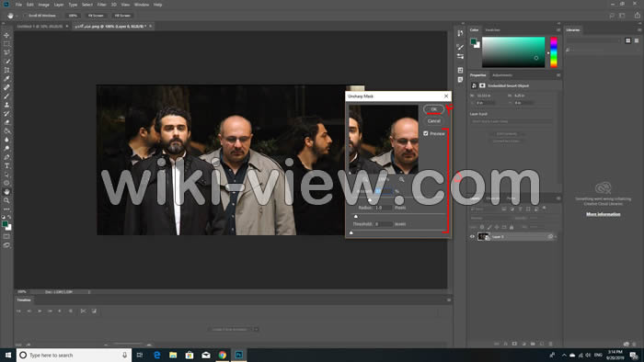The height and width of the screenshot is (362, 644).
Task: Click the Fit Screen button
Action: [x=96, y=16]
